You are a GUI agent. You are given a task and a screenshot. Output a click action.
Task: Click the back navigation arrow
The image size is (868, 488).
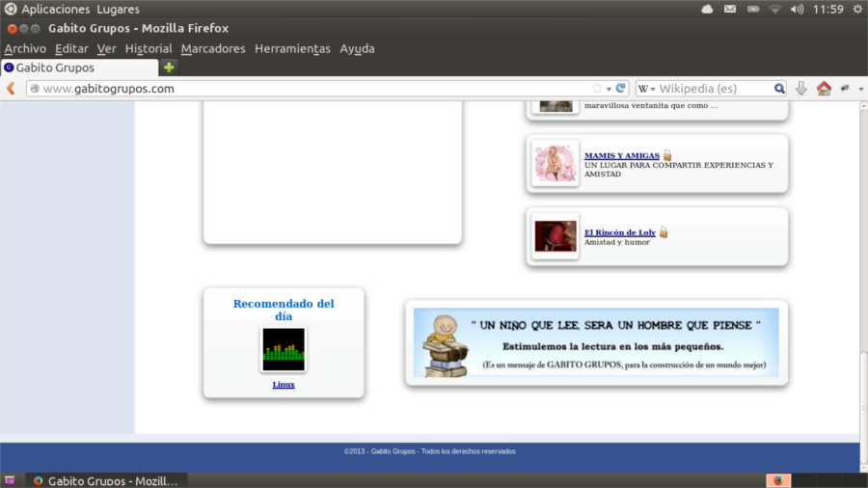pos(12,89)
